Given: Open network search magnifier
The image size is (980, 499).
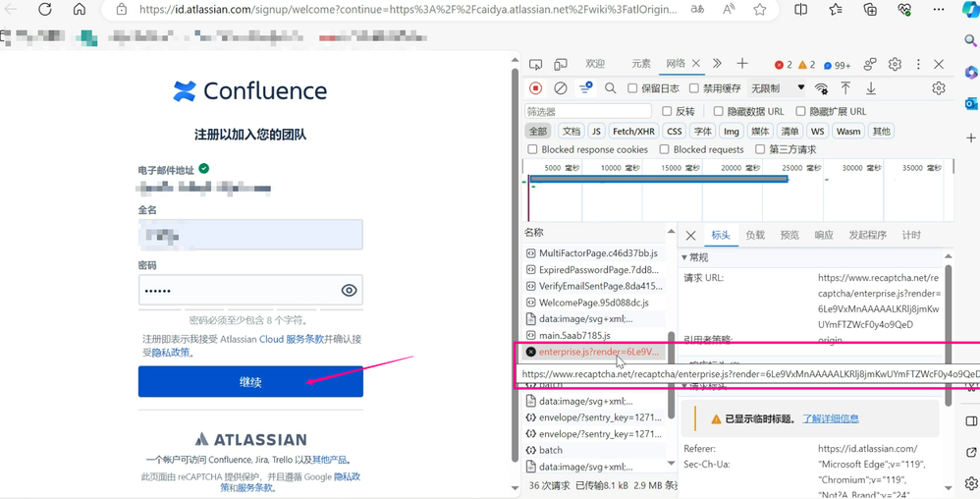Looking at the screenshot, I should point(611,88).
